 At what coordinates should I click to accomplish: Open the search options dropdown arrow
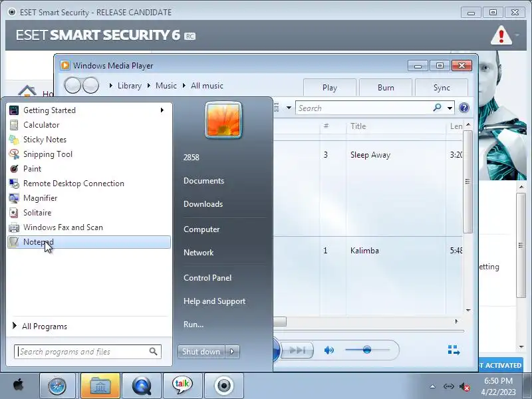click(450, 108)
